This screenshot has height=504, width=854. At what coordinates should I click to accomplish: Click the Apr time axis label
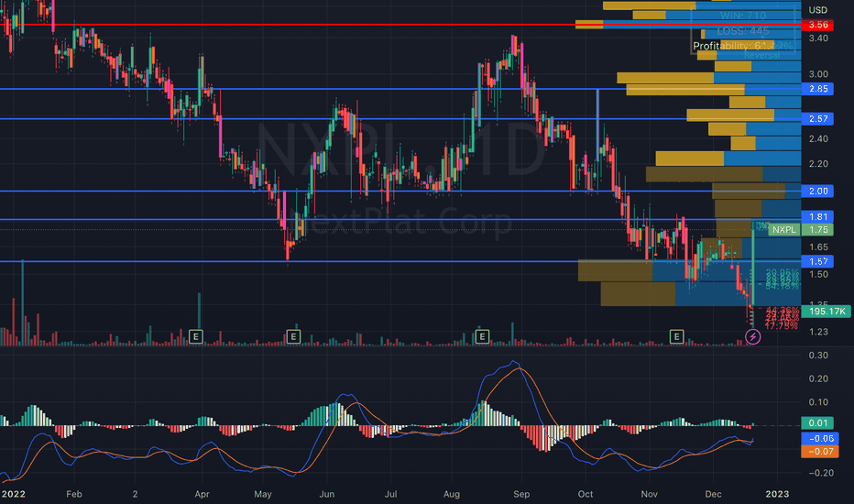pyautogui.click(x=203, y=494)
